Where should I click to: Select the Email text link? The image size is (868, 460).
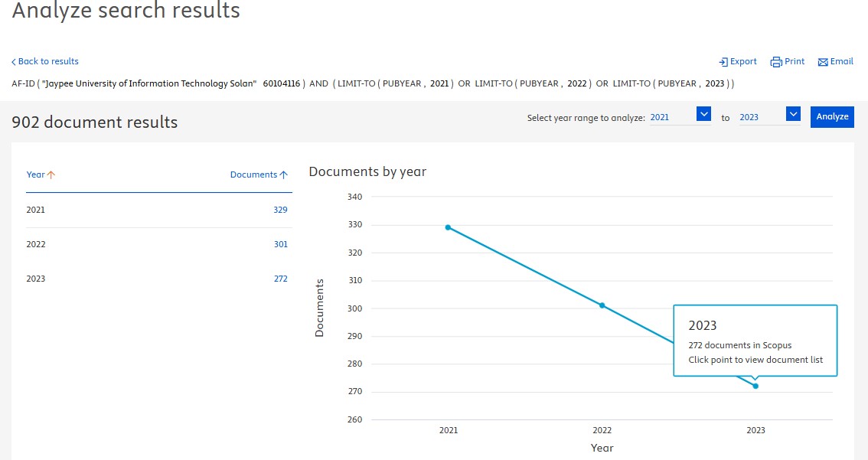(x=841, y=61)
